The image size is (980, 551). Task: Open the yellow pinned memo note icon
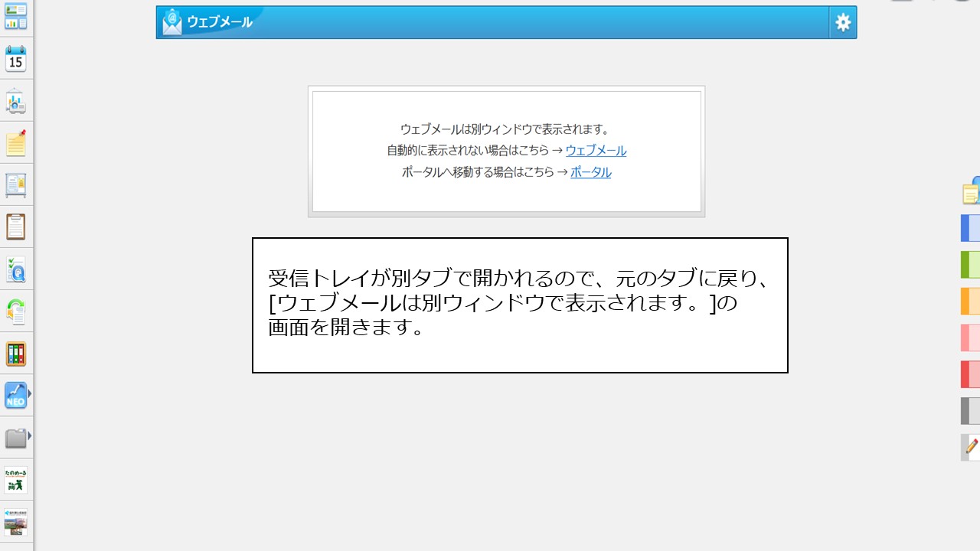pyautogui.click(x=16, y=143)
